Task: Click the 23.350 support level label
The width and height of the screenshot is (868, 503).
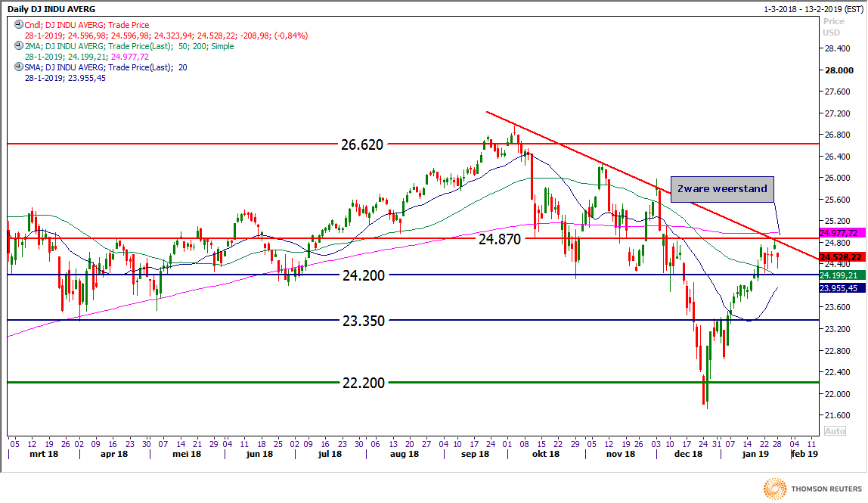Action: 363,321
